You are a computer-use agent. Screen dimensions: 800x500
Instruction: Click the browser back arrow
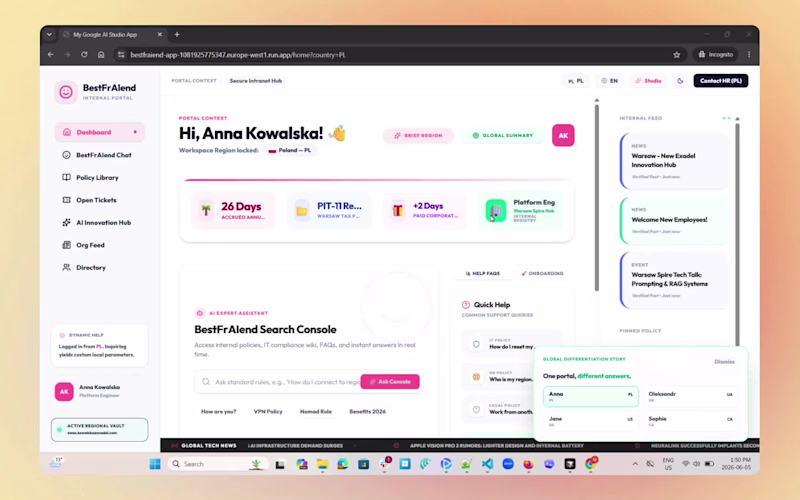click(51, 55)
